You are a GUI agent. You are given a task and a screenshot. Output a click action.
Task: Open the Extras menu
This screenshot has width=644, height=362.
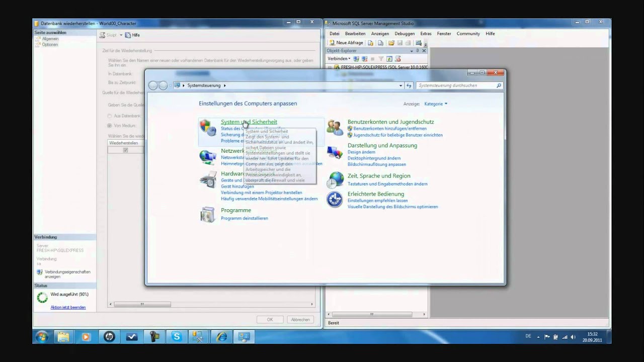pyautogui.click(x=426, y=34)
